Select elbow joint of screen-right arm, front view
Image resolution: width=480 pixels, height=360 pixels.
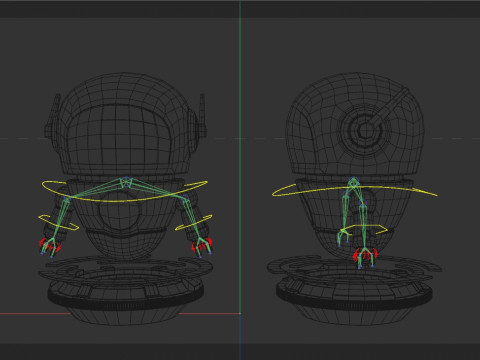[185, 199]
